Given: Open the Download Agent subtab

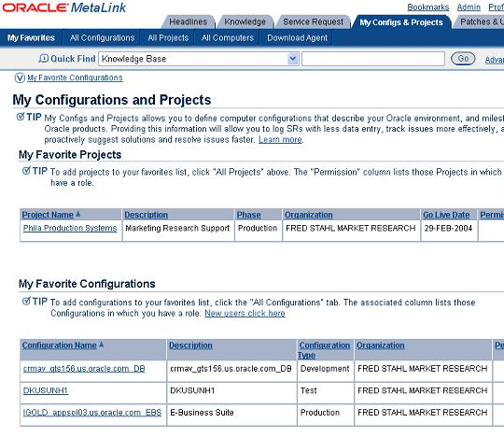Looking at the screenshot, I should 297,38.
